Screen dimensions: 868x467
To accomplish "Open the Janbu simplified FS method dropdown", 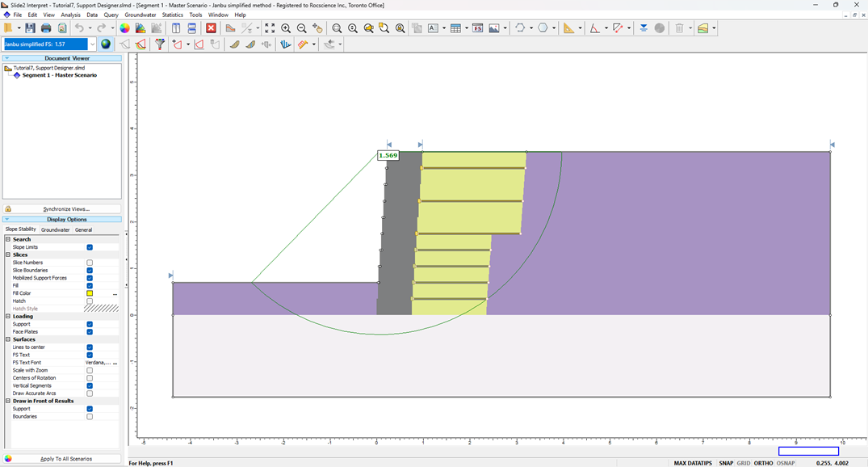I will coord(92,44).
